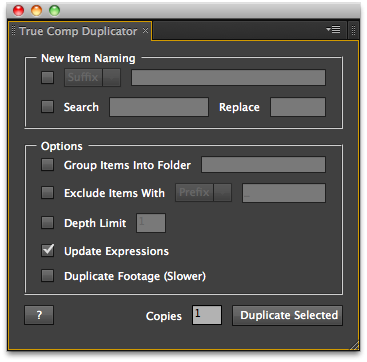The width and height of the screenshot is (367, 362).
Task: Uncheck Update Expressions option
Action: coord(47,251)
